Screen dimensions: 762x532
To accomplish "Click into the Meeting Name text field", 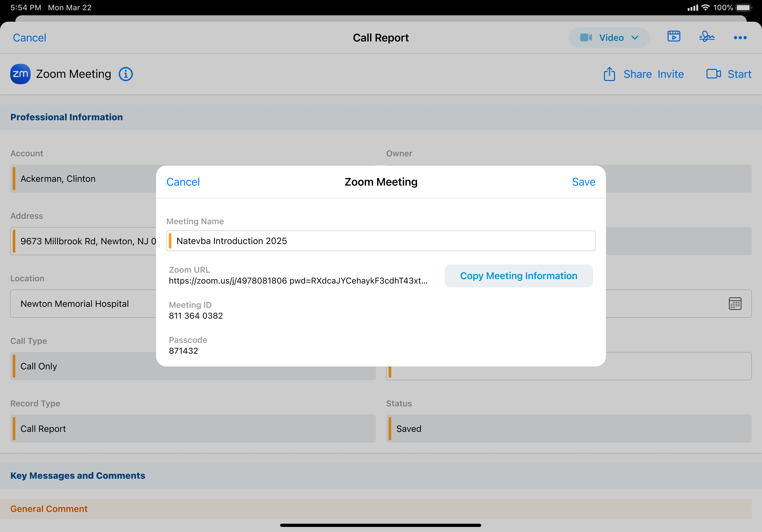I will click(381, 241).
